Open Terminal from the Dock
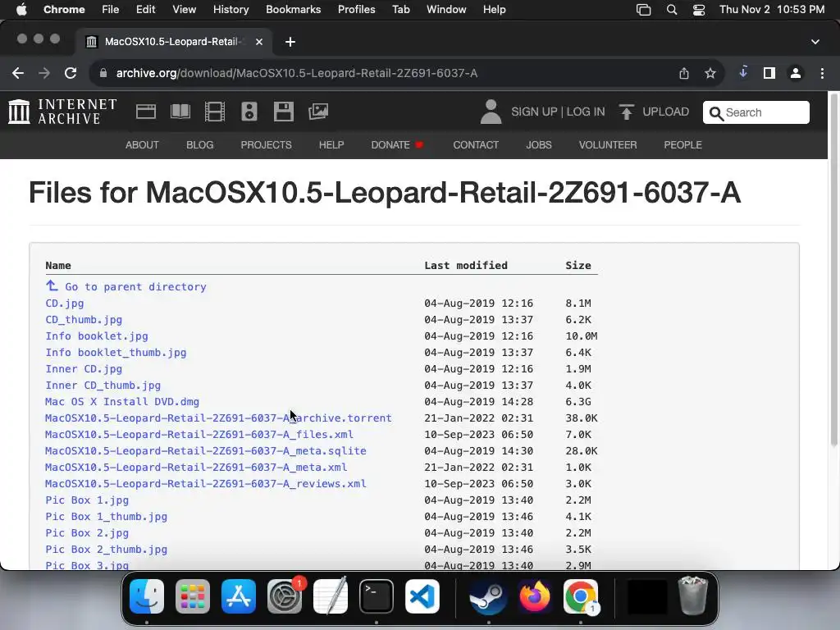Viewport: 840px width, 630px height. click(376, 596)
